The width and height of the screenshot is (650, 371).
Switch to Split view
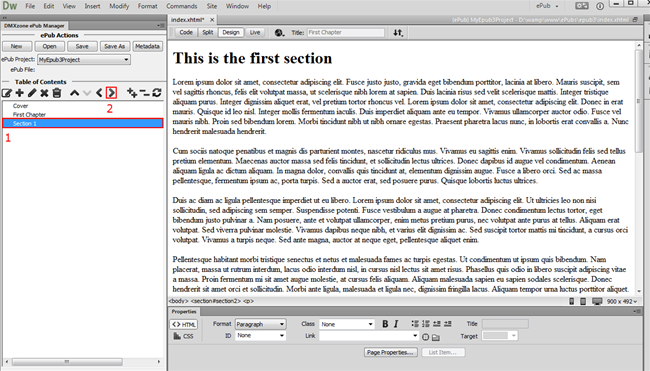[208, 32]
